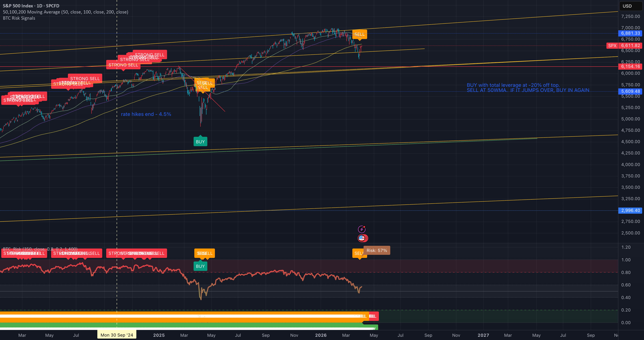Click the 6,881.33 blue price label
This screenshot has height=340, width=644.
point(630,33)
